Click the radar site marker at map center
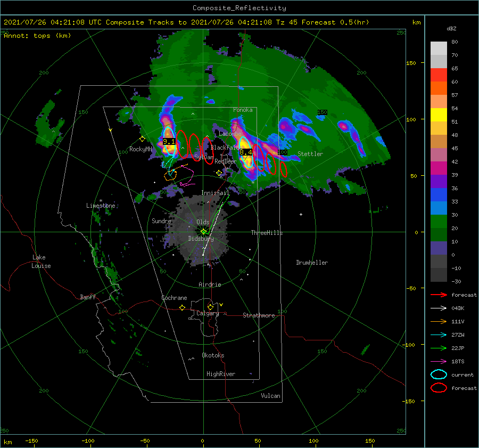Image resolution: width=479 pixels, height=448 pixels. (x=203, y=232)
